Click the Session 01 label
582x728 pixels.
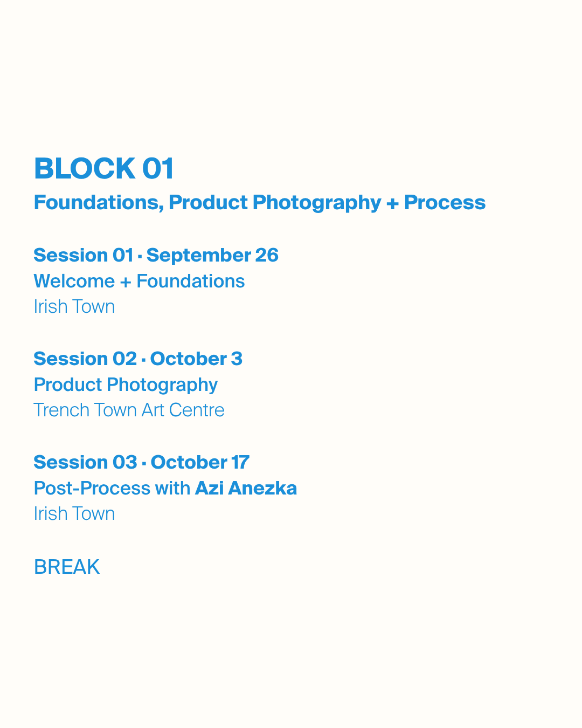click(84, 255)
